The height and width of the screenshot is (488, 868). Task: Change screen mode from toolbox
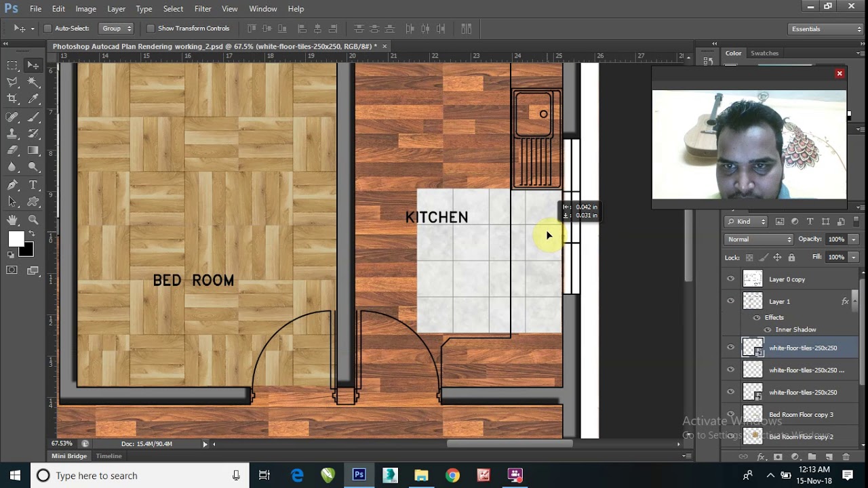pos(33,270)
